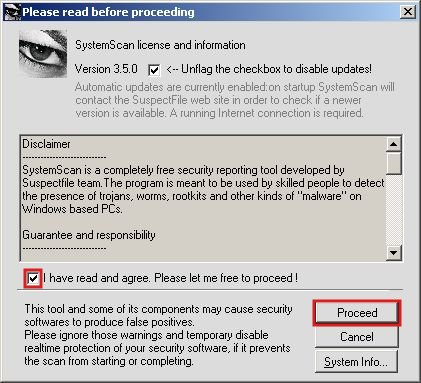This screenshot has width=421, height=383.
Task: Click the Proceed button
Action: [357, 313]
